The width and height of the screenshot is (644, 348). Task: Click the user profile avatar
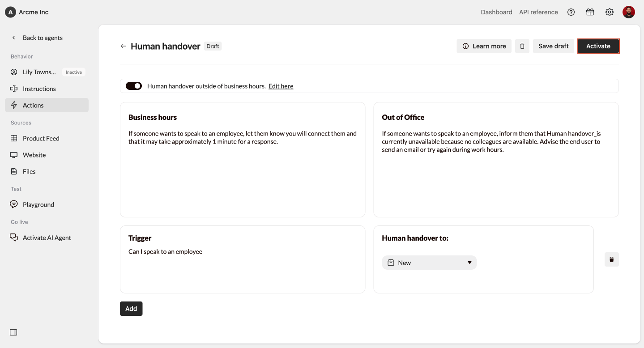point(629,12)
